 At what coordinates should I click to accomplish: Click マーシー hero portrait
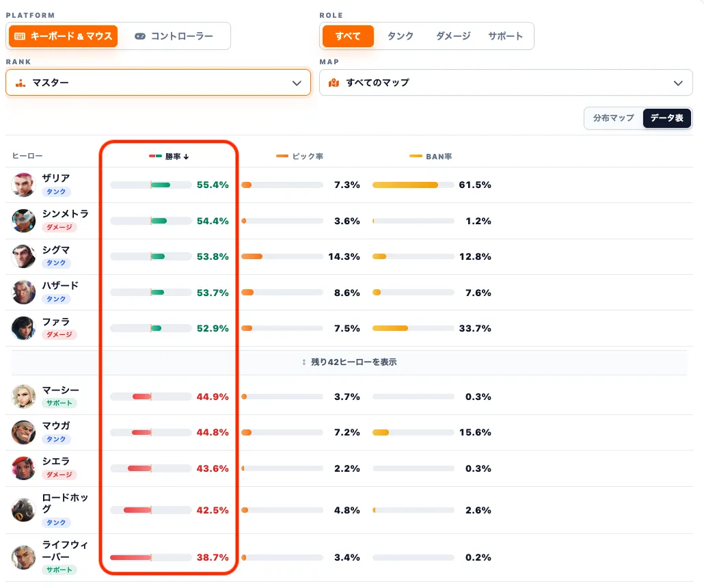[23, 396]
